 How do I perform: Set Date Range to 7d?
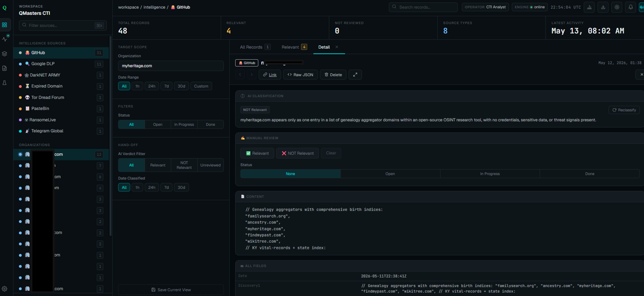pyautogui.click(x=166, y=86)
